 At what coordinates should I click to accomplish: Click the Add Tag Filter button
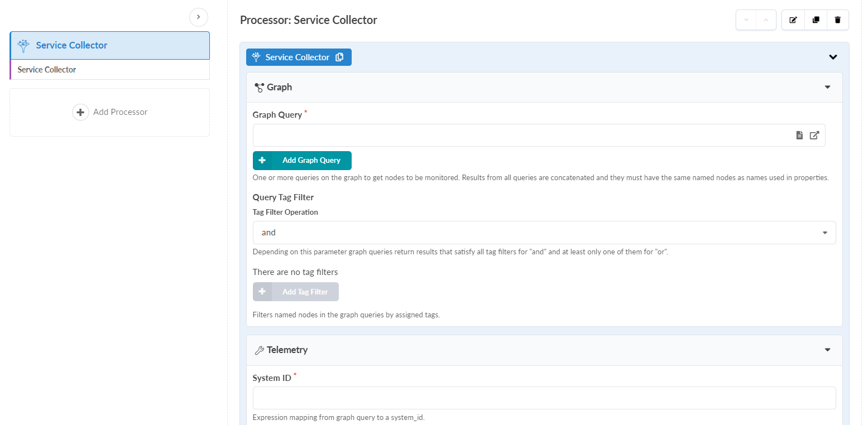click(x=296, y=292)
